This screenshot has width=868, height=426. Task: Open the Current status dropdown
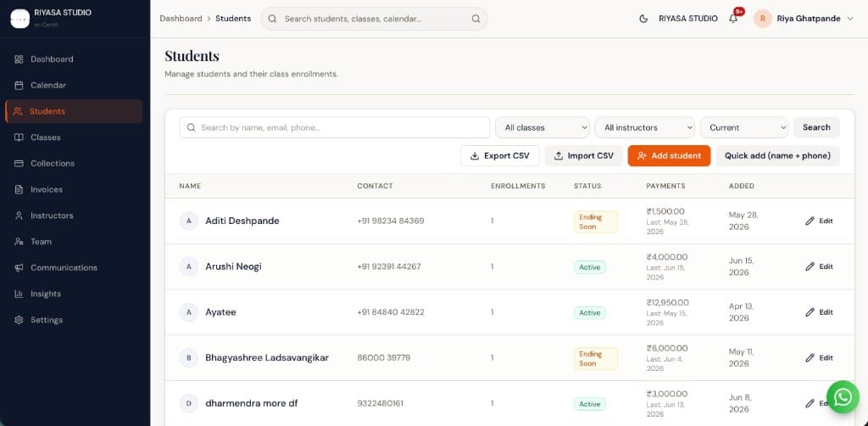[744, 127]
